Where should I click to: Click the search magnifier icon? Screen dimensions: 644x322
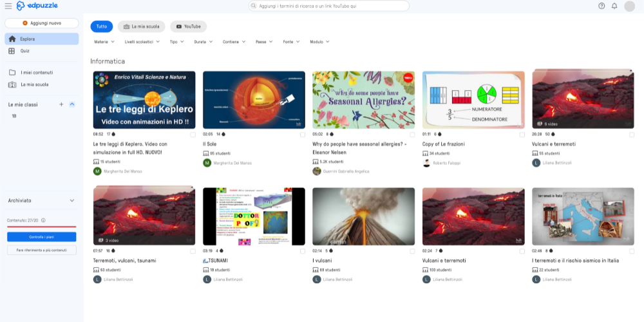(254, 6)
